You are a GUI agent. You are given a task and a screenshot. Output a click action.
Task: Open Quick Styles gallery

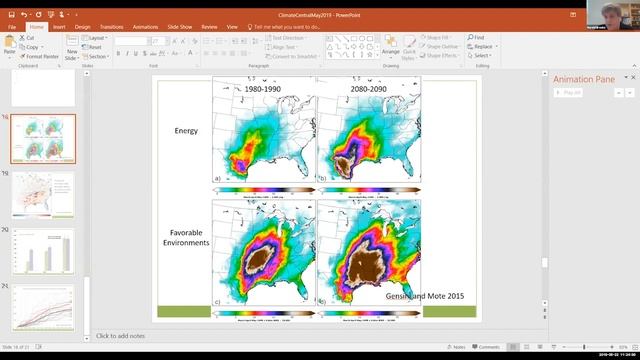(x=409, y=48)
